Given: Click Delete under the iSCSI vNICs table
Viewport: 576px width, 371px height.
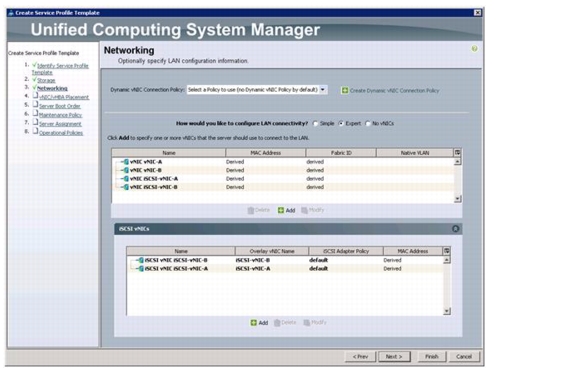Looking at the screenshot, I should [x=285, y=323].
